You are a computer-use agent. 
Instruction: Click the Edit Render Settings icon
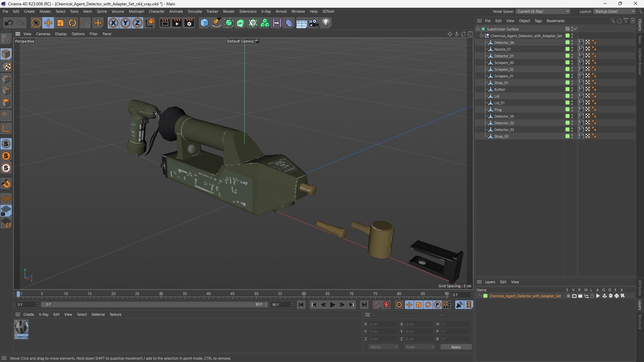[x=189, y=23]
